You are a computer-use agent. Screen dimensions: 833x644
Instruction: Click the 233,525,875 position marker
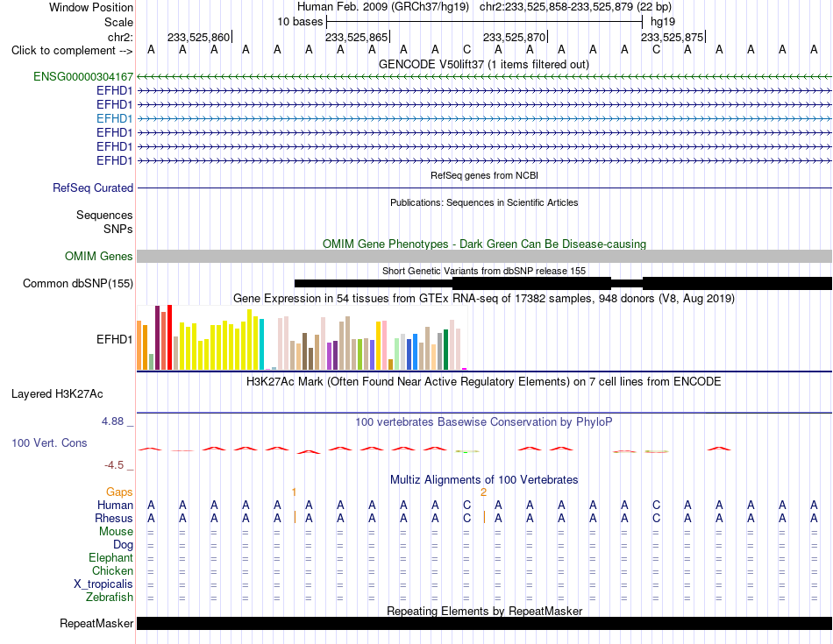point(673,37)
